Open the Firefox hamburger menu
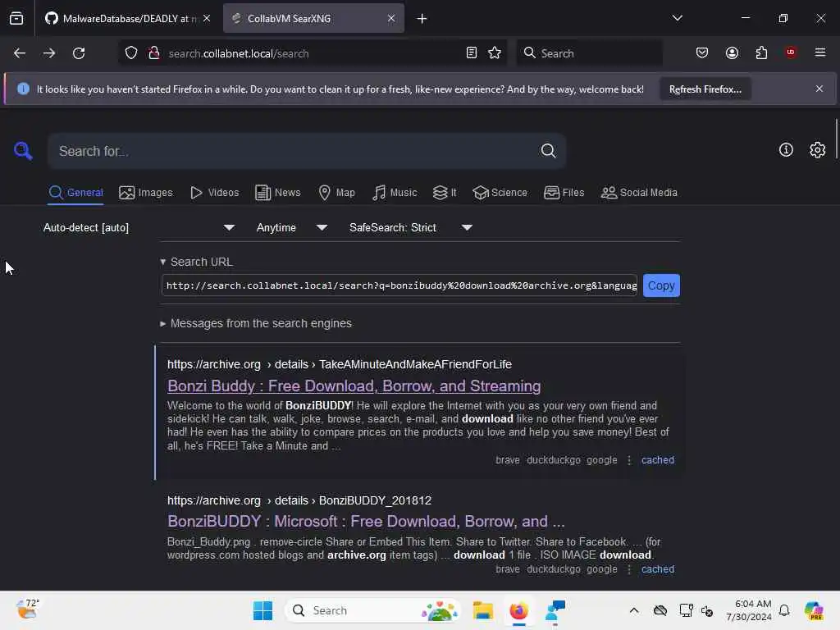The height and width of the screenshot is (630, 840). pos(820,52)
